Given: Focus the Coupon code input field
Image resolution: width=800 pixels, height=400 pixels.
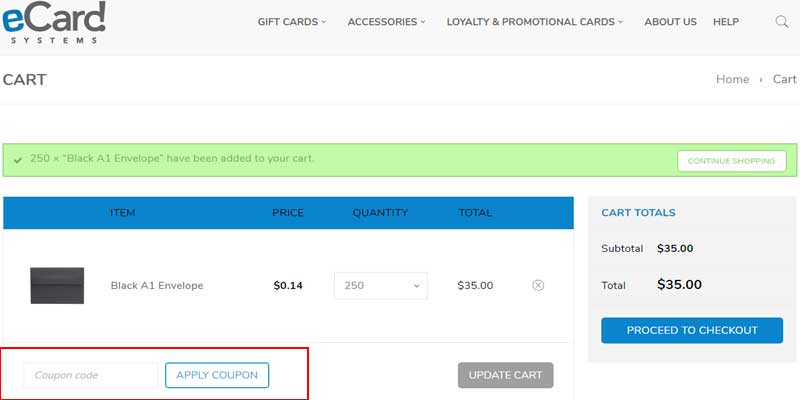Looking at the screenshot, I should [91, 375].
